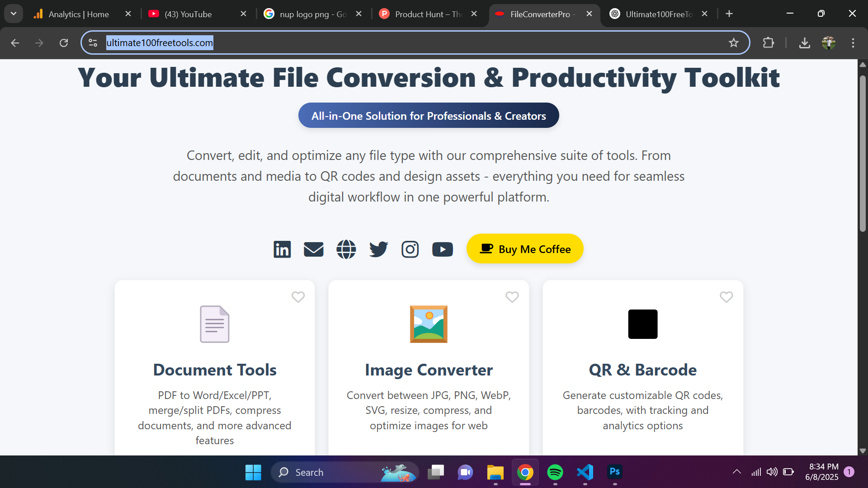Bookmark this page via the star icon

pyautogui.click(x=734, y=43)
